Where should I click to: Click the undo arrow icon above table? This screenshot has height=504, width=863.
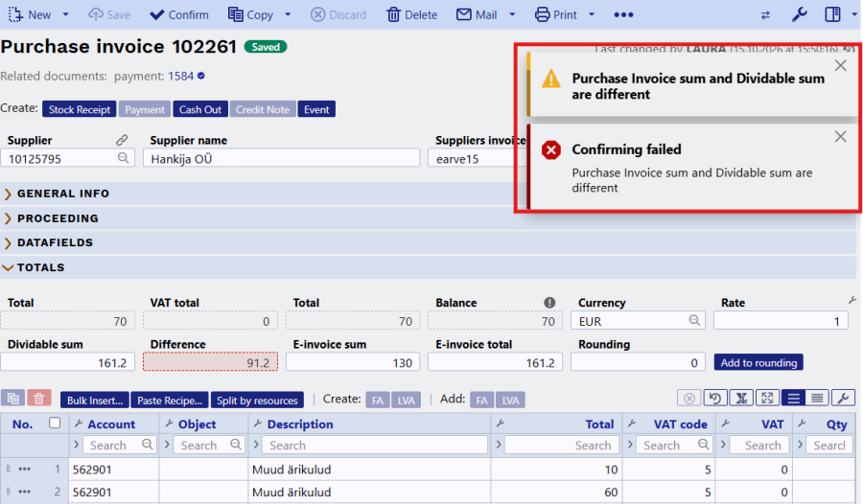pos(715,398)
